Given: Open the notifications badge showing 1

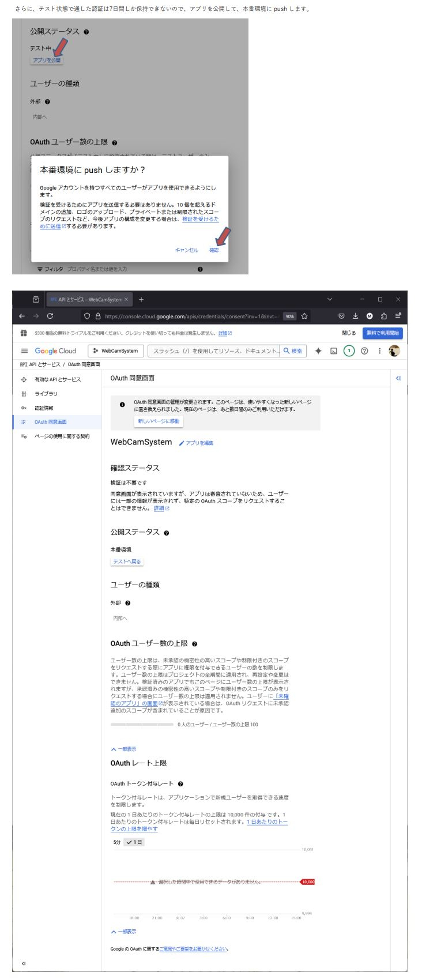Looking at the screenshot, I should pos(349,351).
